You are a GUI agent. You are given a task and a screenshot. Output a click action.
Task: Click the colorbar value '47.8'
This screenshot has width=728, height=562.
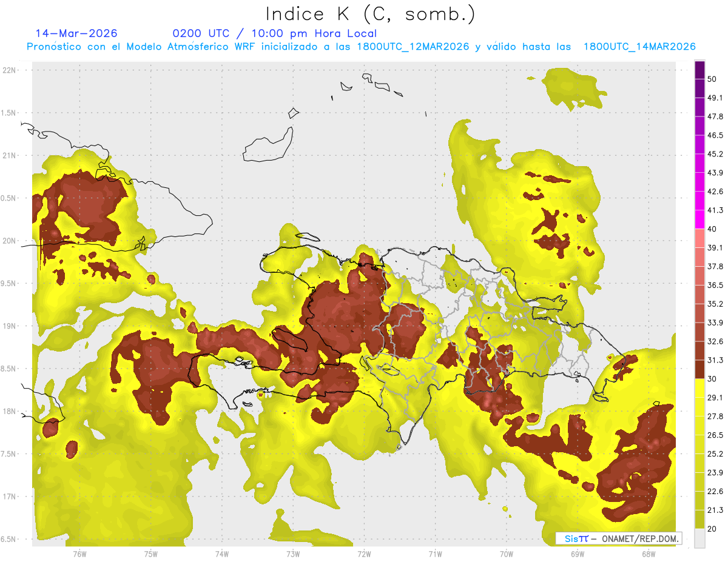[715, 116]
